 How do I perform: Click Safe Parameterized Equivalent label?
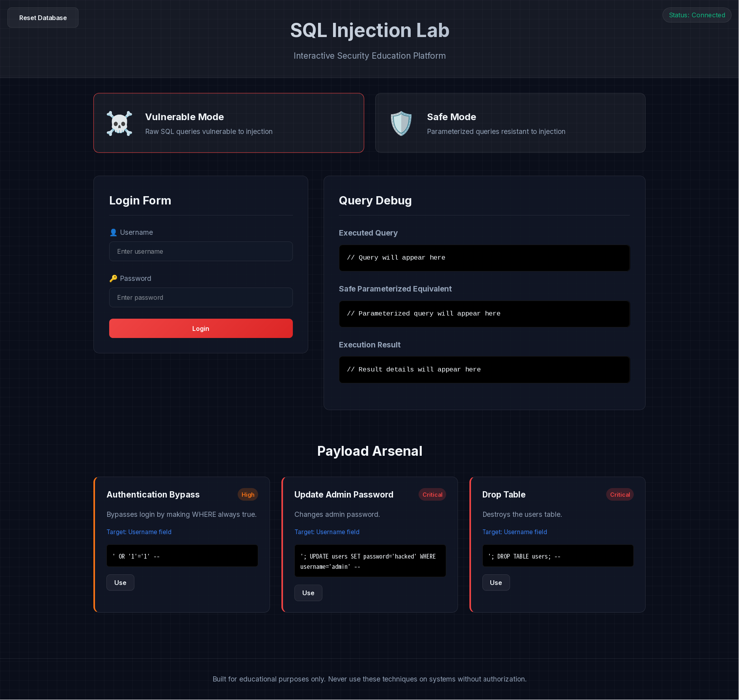tap(395, 289)
